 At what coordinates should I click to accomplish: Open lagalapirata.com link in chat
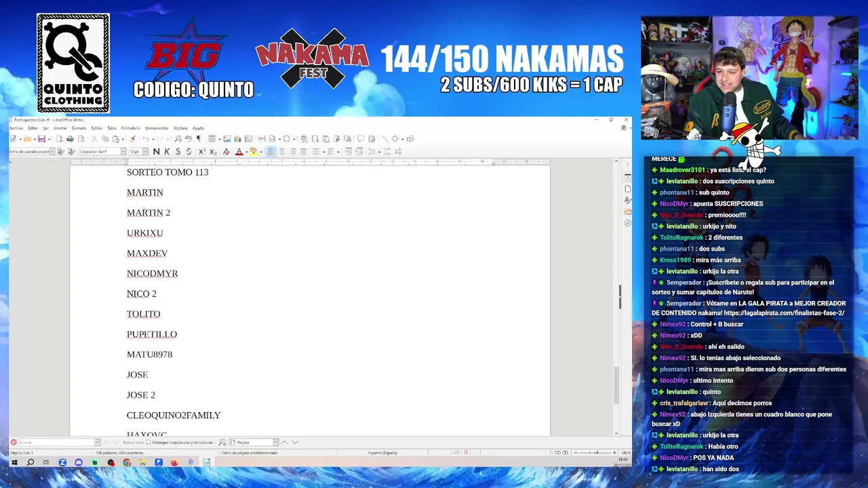[784, 313]
